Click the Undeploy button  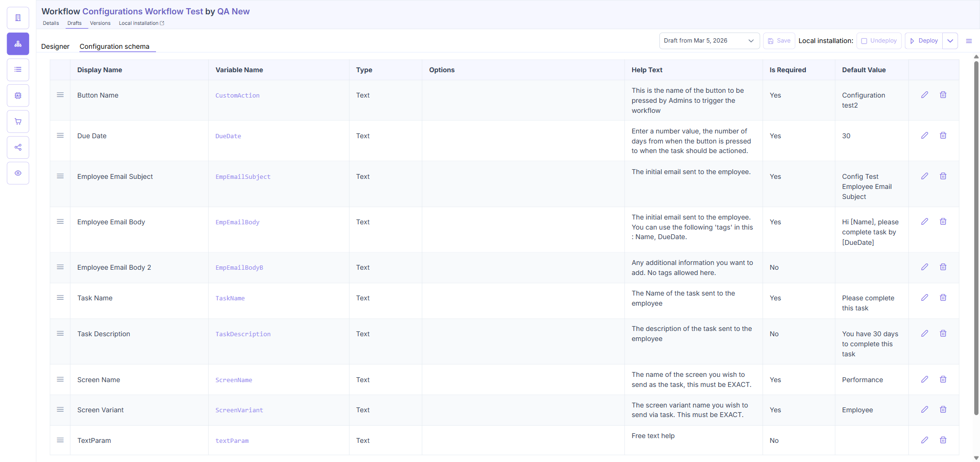[x=879, y=41]
